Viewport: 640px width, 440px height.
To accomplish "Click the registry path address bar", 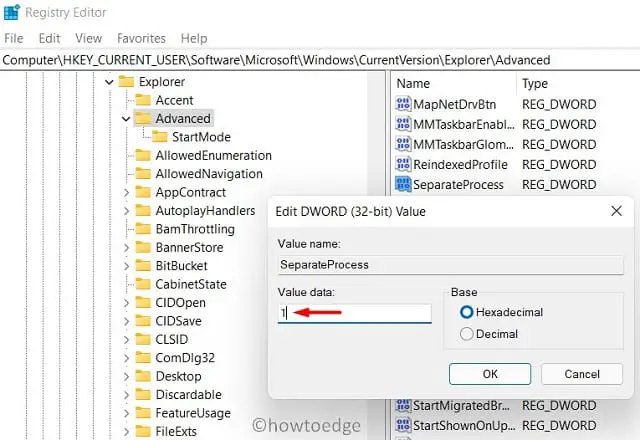I will click(320, 60).
